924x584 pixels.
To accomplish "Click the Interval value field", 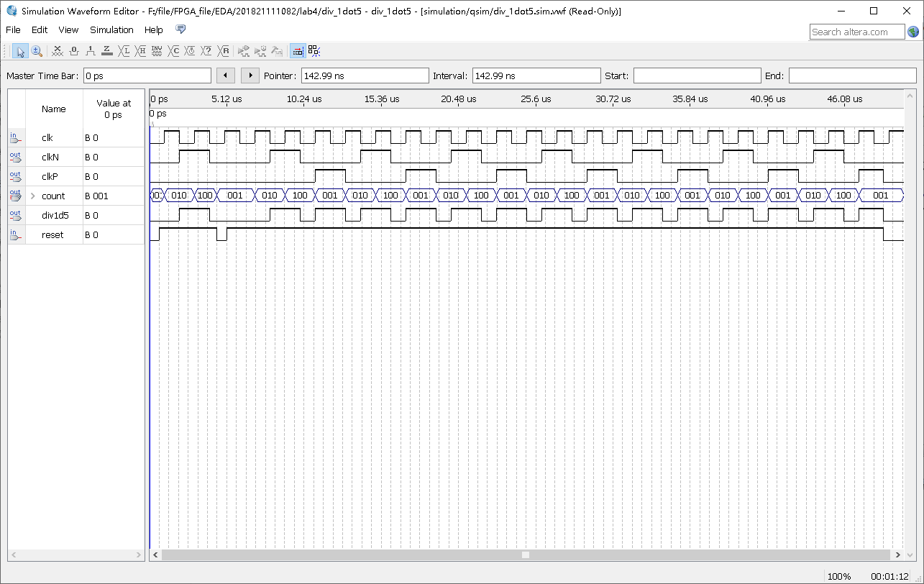I will (536, 76).
